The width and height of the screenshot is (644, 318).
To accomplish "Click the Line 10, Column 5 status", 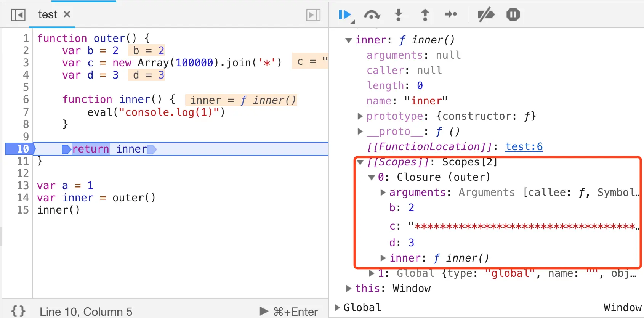I will pyautogui.click(x=86, y=312).
